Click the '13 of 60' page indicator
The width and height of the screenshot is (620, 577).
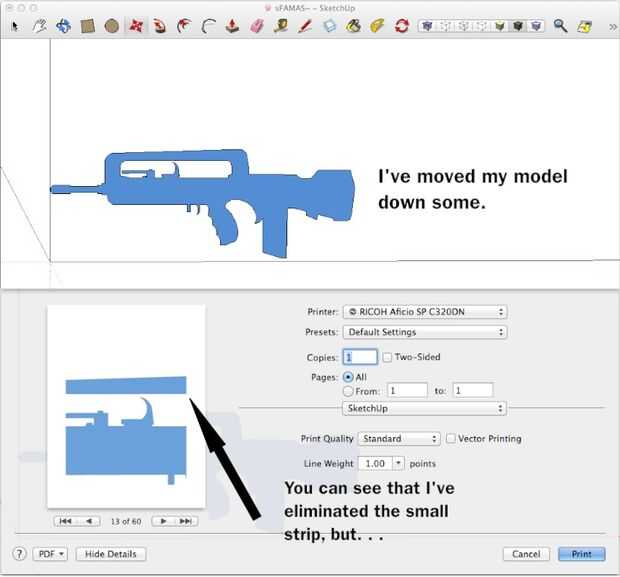pos(126,521)
